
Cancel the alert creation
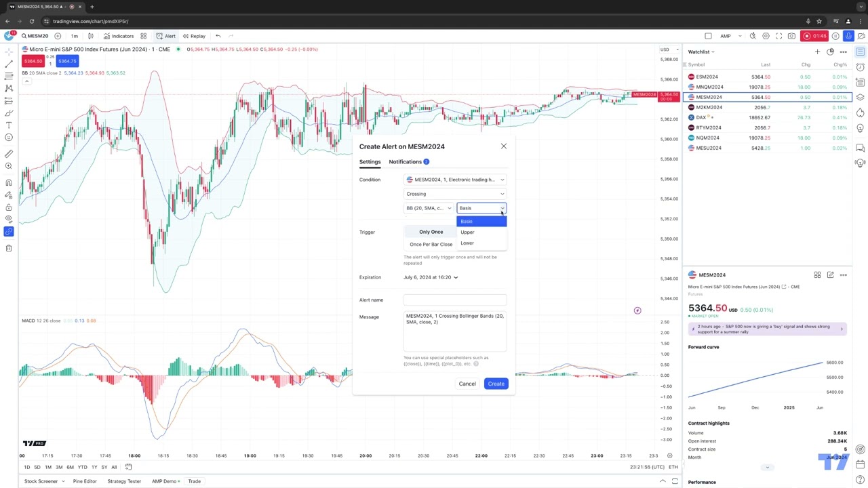point(467,384)
